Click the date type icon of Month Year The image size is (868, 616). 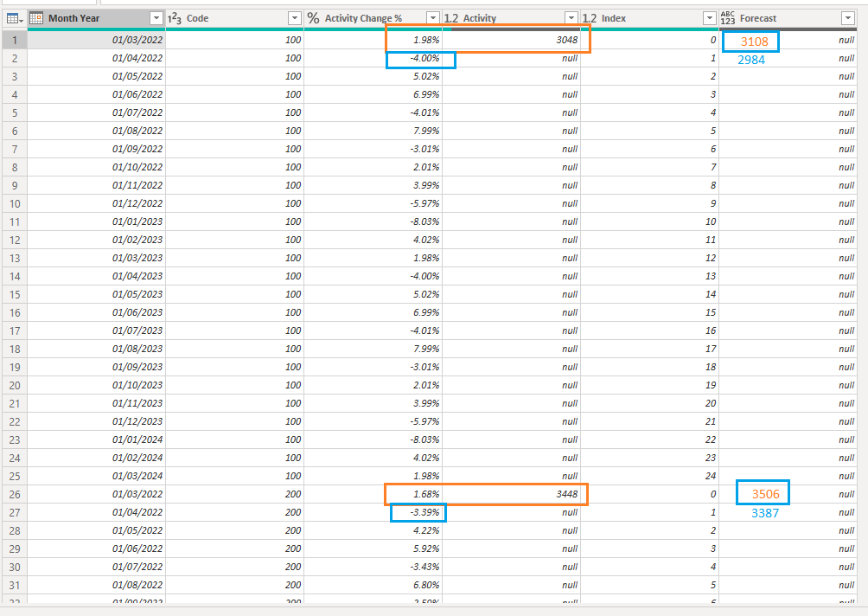tap(36, 18)
